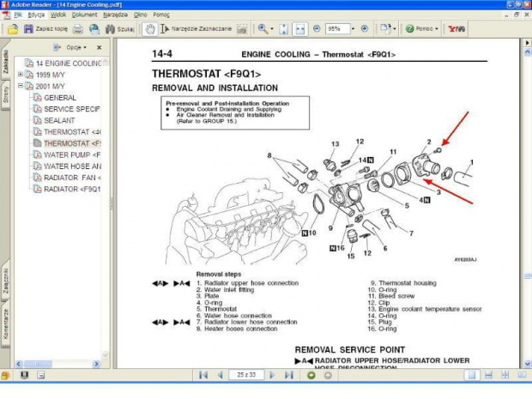
Task: Go to the first page
Action: tap(203, 375)
